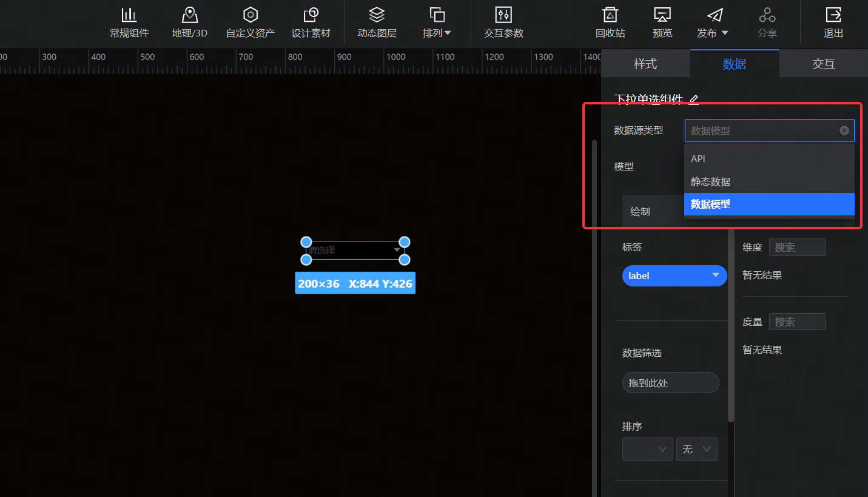Click the 预览 preview icon

[662, 22]
